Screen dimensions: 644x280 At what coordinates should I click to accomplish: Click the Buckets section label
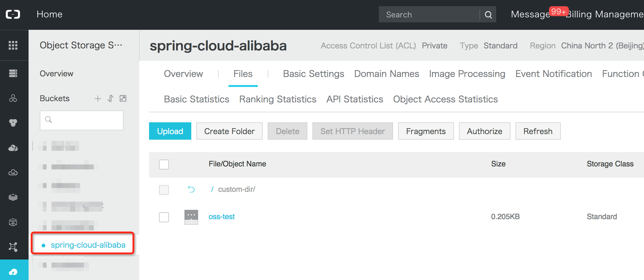(55, 98)
